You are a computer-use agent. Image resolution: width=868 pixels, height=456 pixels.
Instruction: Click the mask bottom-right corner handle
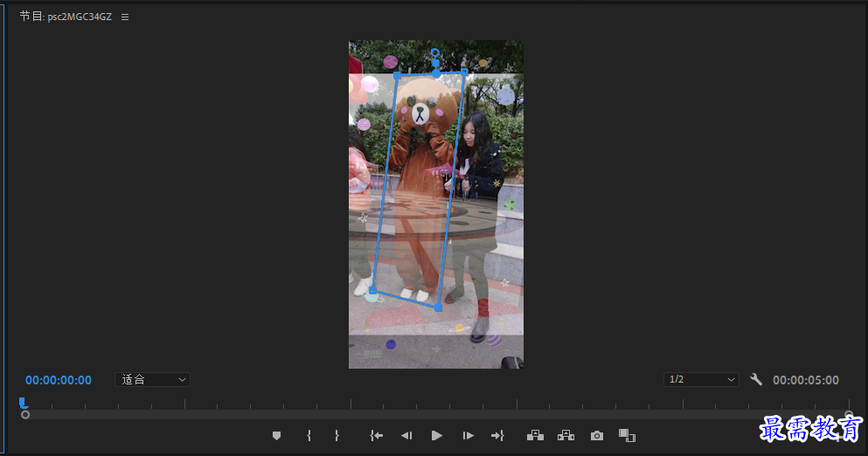(439, 307)
